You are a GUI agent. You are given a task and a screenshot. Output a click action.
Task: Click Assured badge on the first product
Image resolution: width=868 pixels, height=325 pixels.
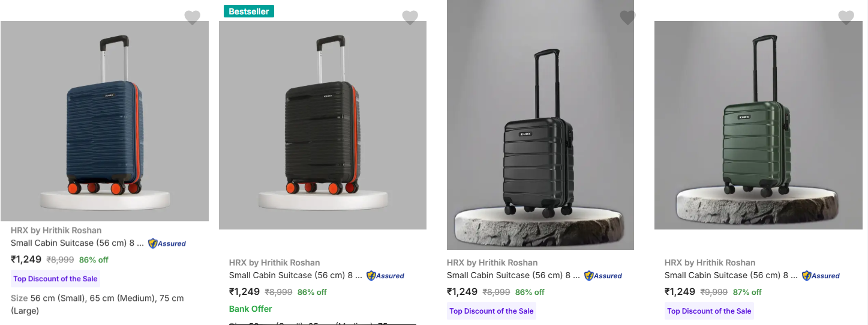[167, 243]
